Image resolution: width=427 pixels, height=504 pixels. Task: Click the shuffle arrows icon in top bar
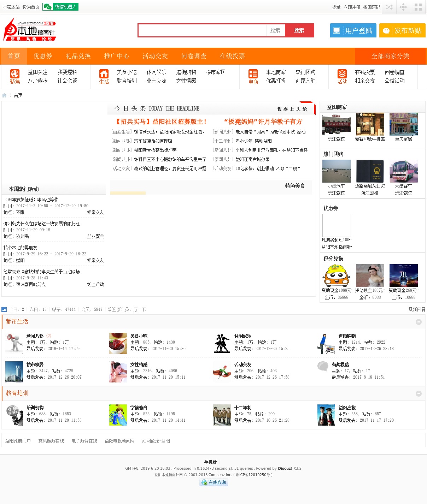tap(389, 7)
